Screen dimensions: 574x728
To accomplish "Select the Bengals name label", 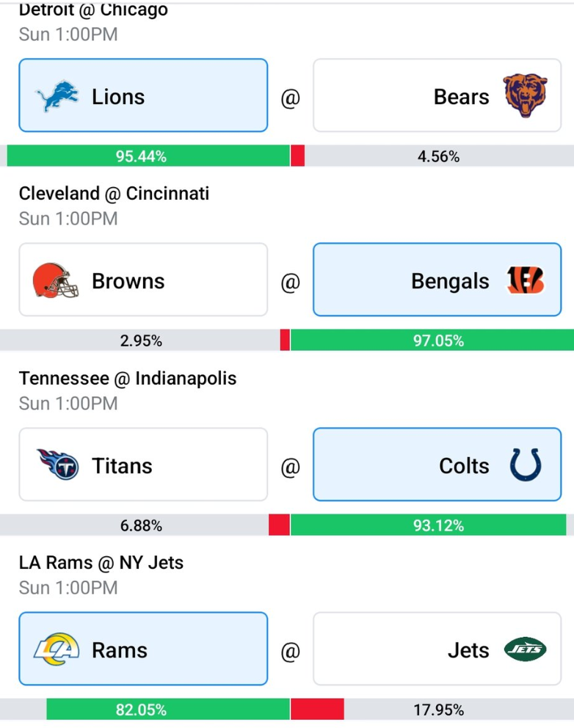I will 450,281.
